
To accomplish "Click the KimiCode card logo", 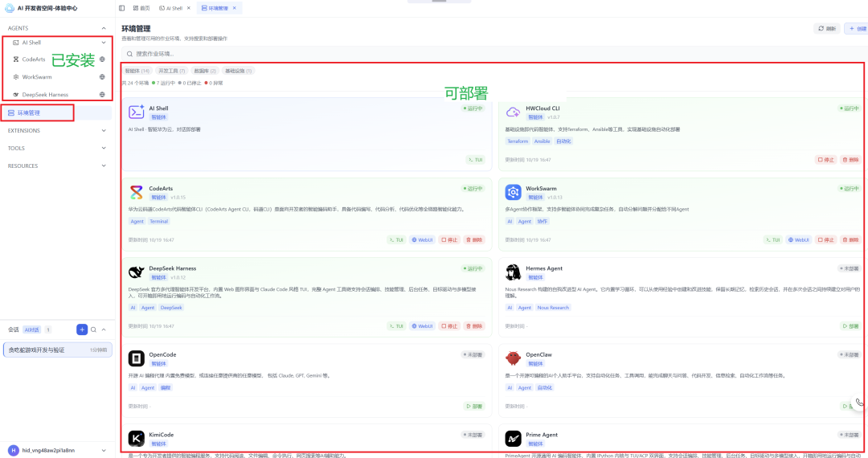I will 136,438.
